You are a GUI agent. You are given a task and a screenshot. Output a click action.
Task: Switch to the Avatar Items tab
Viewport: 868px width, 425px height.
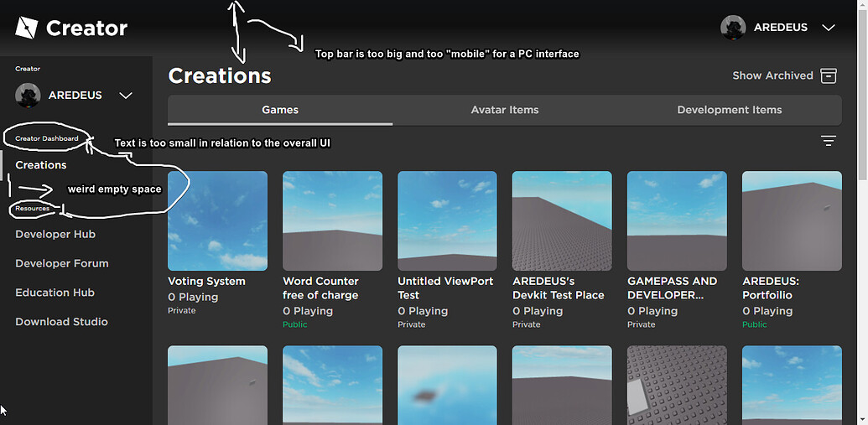point(505,110)
